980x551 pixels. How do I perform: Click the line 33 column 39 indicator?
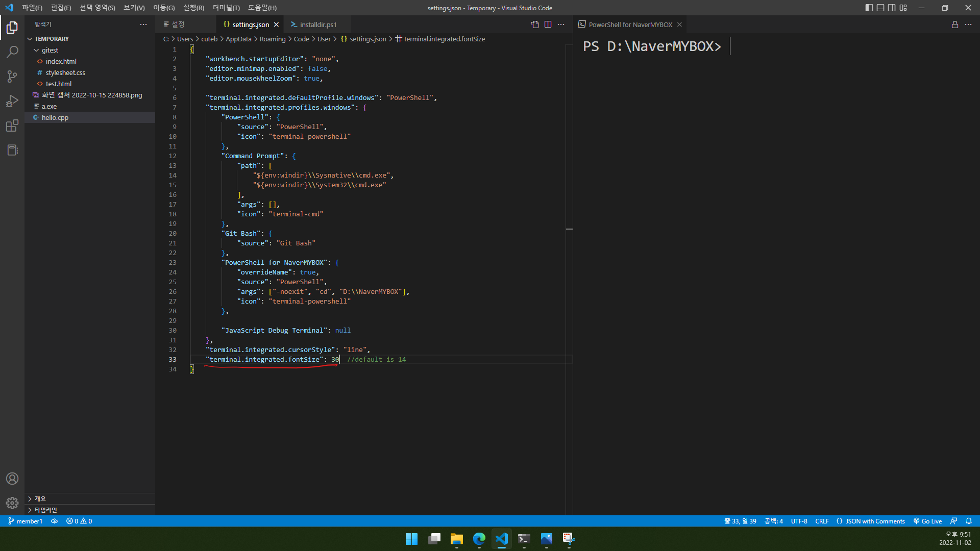(740, 521)
